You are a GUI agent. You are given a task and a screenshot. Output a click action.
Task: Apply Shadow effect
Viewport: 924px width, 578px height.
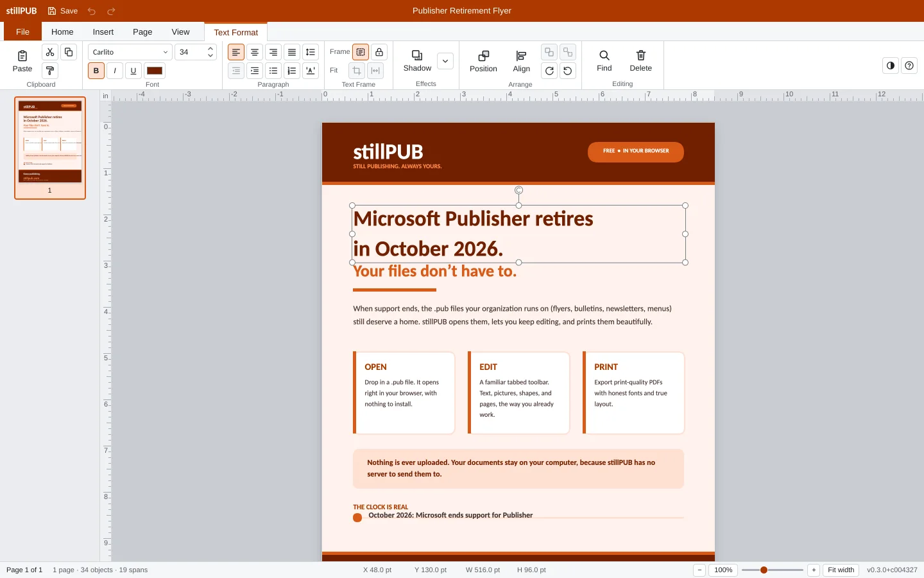[417, 61]
